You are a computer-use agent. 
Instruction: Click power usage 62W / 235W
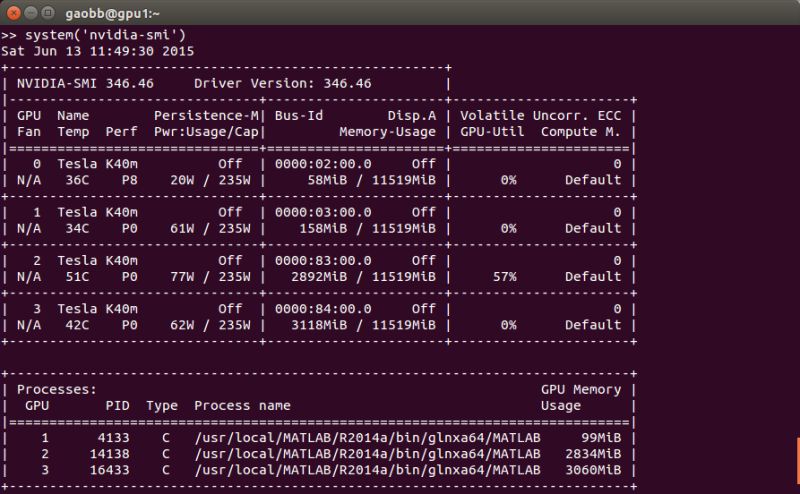click(x=210, y=325)
